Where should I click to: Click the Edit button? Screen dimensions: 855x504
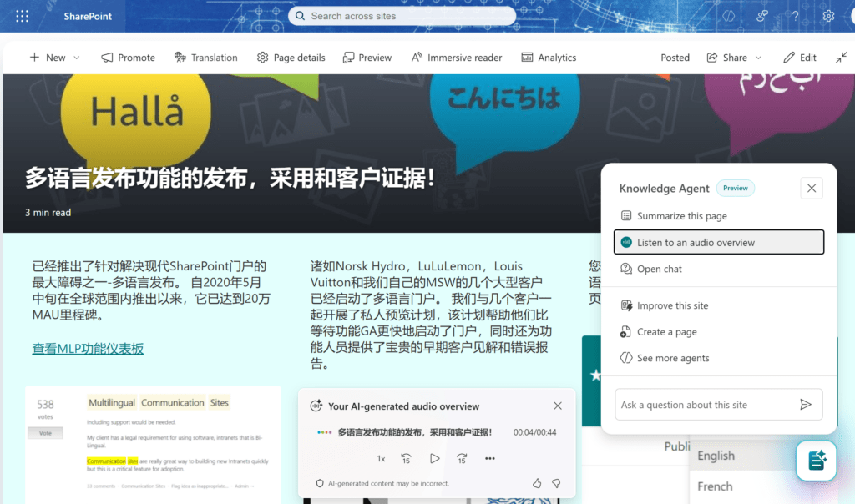coord(799,57)
